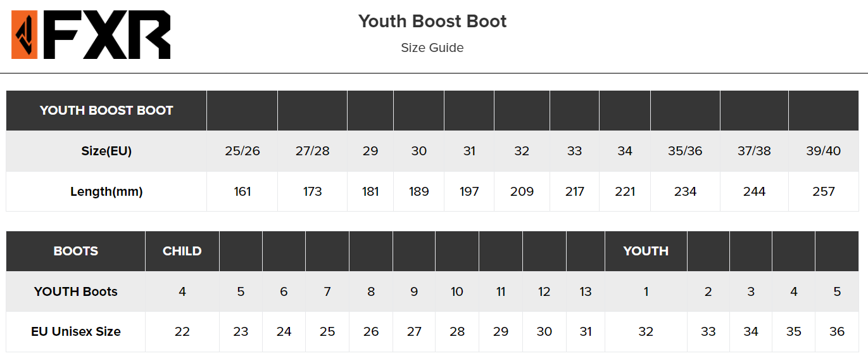Click the EU Unisex Size row label
Screen dimensions: 868x358
(x=76, y=331)
